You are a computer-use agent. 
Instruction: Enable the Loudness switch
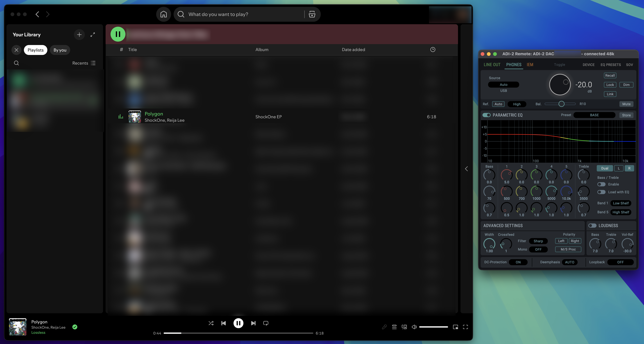592,226
